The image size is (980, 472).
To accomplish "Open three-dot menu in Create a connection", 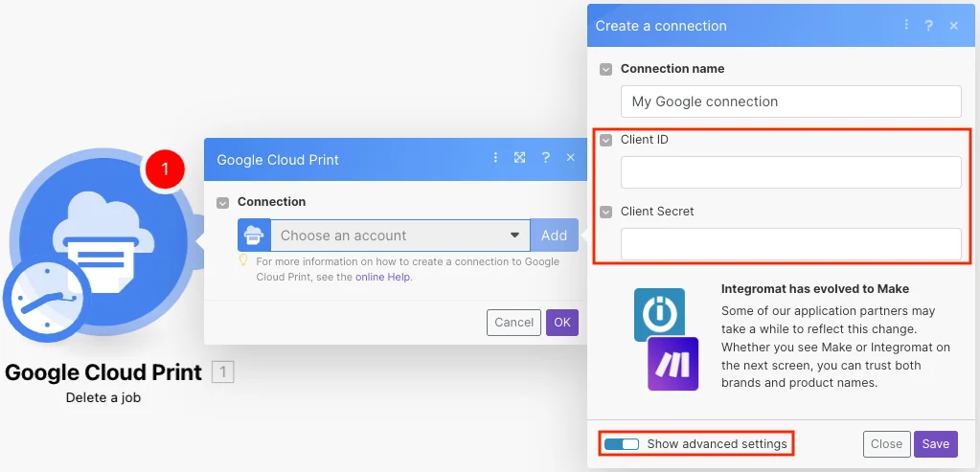I will tap(905, 25).
